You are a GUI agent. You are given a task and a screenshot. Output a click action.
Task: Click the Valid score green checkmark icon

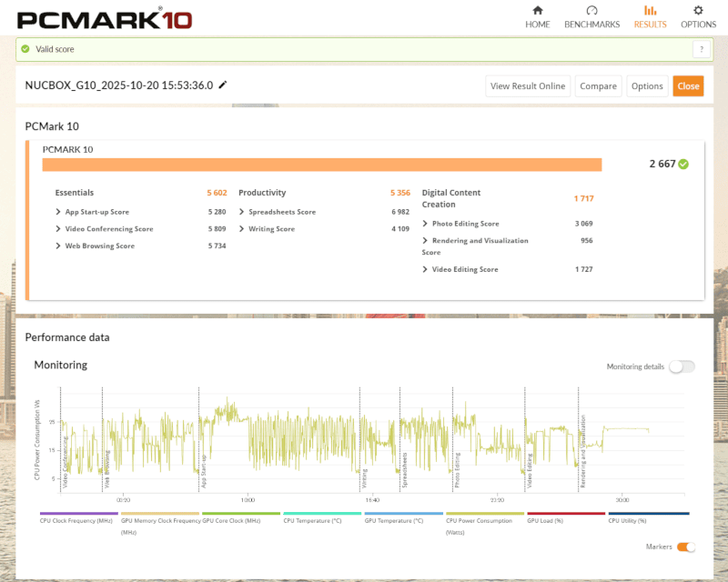pos(25,49)
